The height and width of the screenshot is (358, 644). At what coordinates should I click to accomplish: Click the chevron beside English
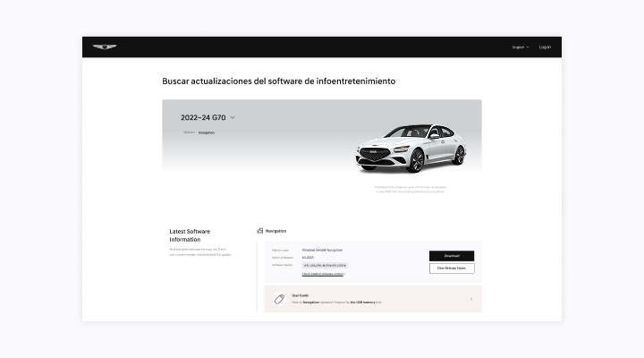[x=528, y=47]
